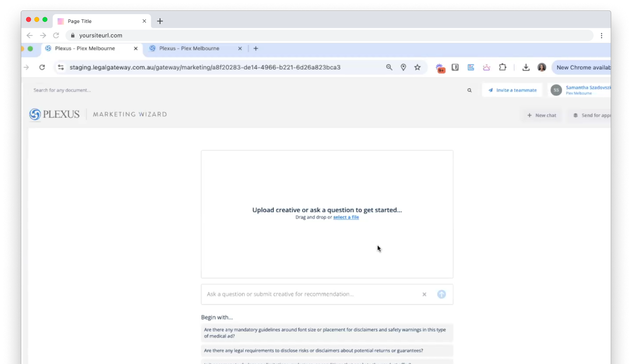Open the Chrome extensions puzzle icon
Image resolution: width=632 pixels, height=364 pixels.
(x=502, y=67)
